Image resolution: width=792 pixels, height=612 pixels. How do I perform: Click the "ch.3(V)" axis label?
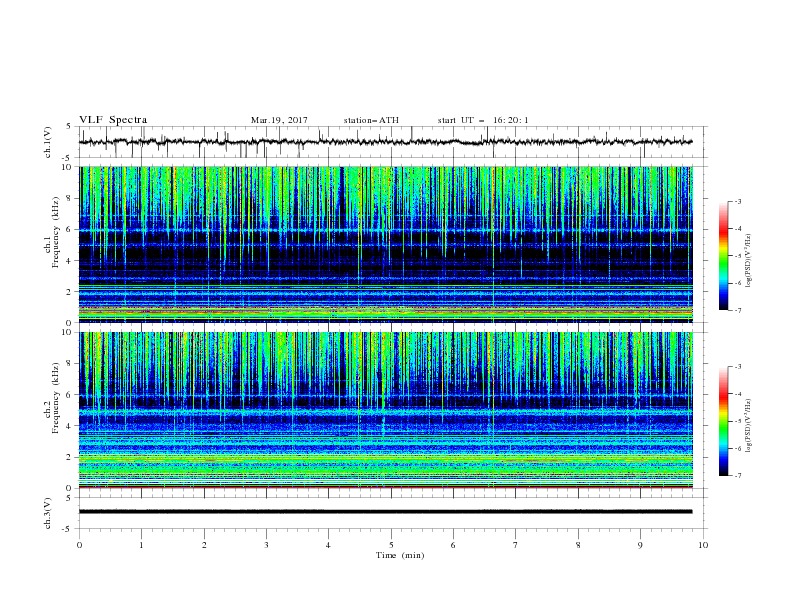coord(48,513)
